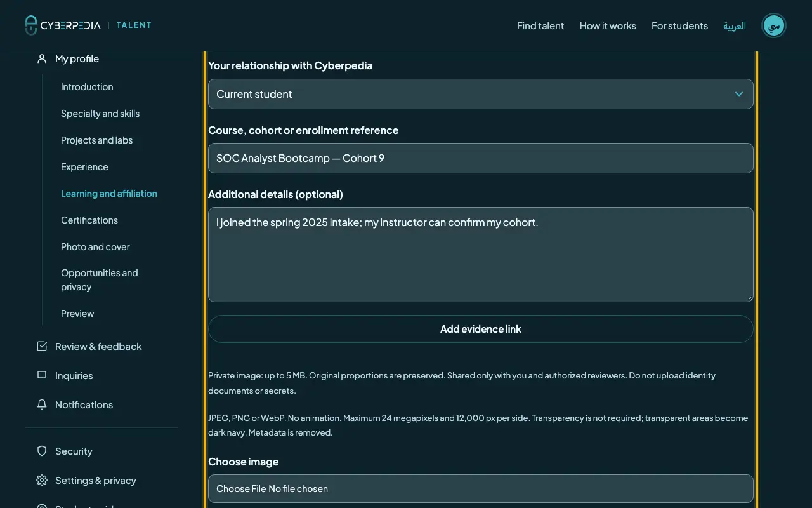The height and width of the screenshot is (508, 812).
Task: Click into the Additional details textarea
Action: [x=481, y=255]
